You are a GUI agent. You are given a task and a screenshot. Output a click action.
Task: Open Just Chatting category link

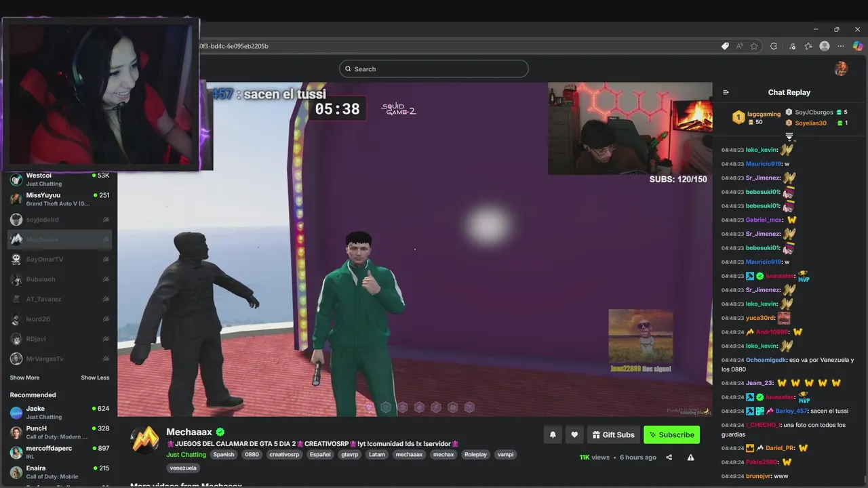(x=186, y=454)
